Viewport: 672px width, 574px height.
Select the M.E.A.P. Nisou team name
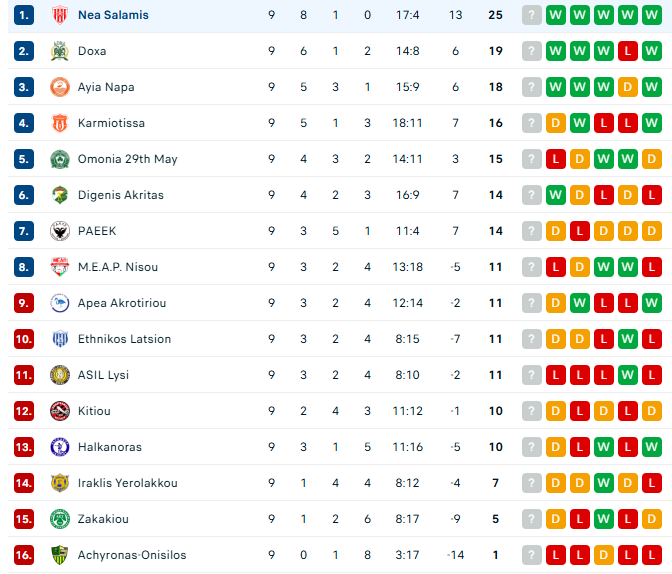click(x=119, y=267)
